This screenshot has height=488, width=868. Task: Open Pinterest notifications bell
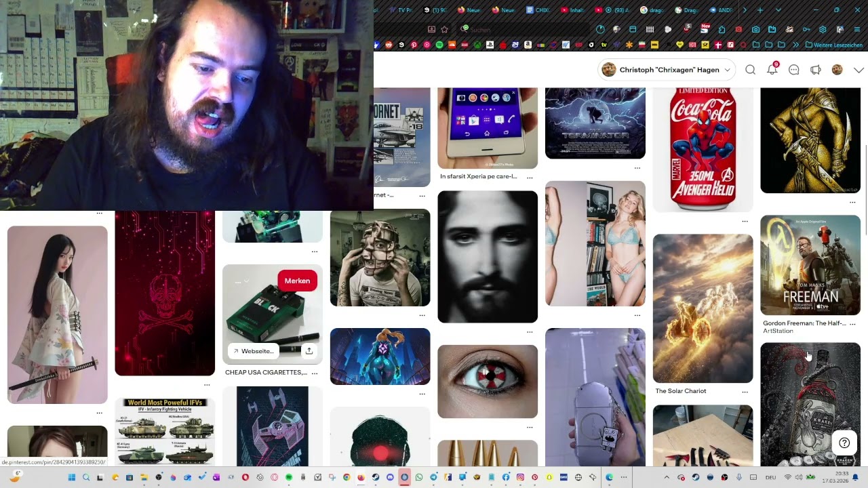coord(772,70)
